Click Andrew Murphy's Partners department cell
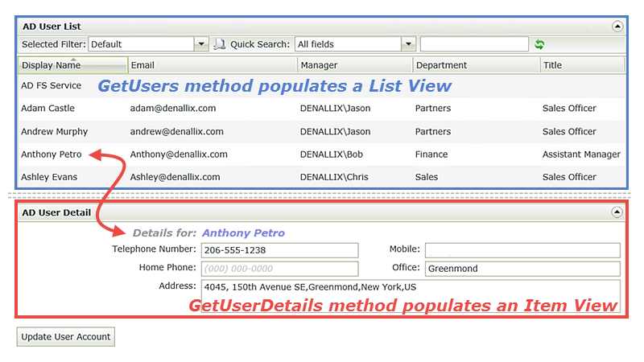The image size is (644, 362). [433, 131]
